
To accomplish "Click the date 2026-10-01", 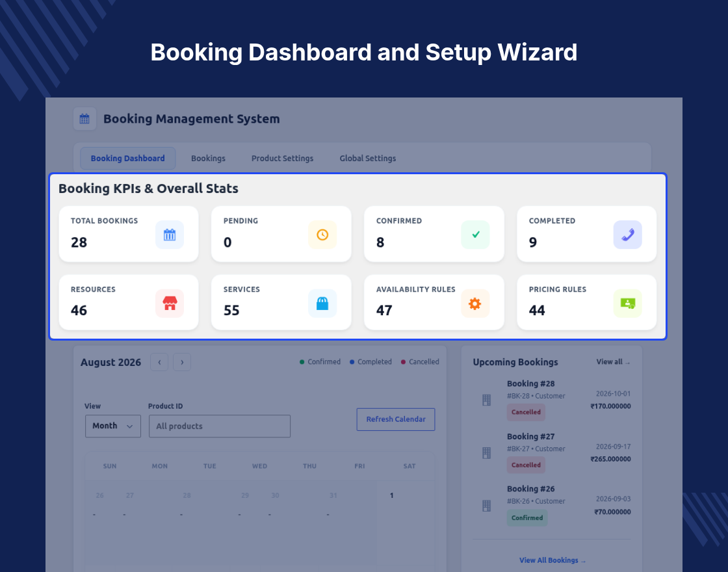I will pos(614,394).
